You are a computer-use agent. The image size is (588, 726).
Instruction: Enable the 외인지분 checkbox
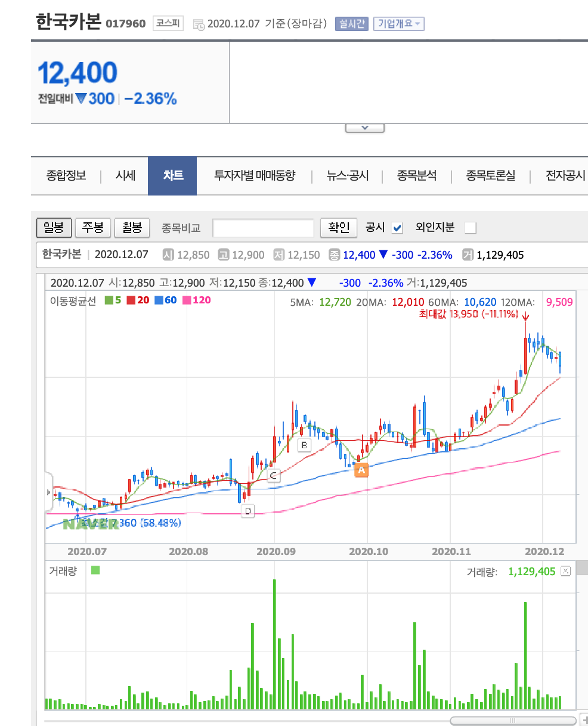tap(471, 228)
